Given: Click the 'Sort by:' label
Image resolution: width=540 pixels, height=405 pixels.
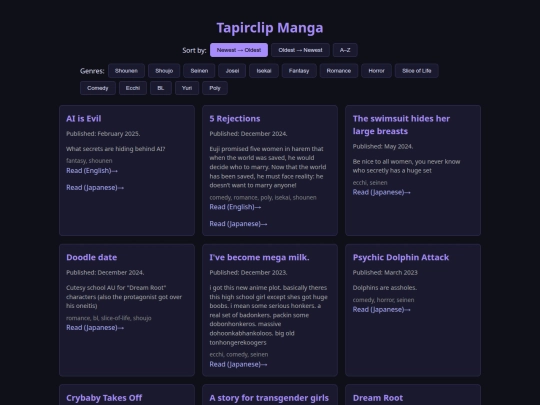Looking at the screenshot, I should pos(194,50).
